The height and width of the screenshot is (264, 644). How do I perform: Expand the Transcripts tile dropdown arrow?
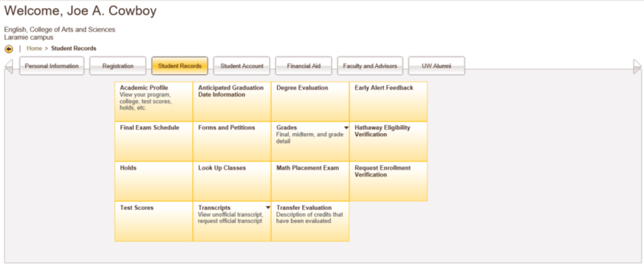267,208
